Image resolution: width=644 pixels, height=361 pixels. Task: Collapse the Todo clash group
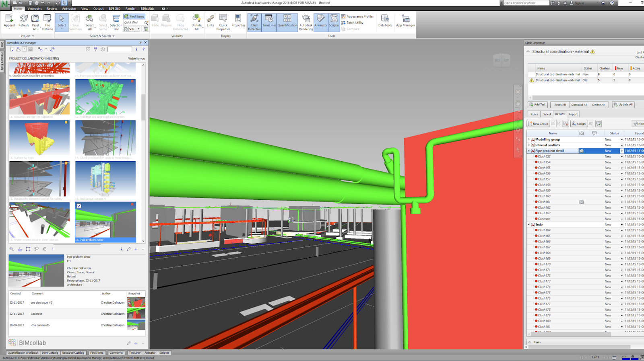point(529,225)
